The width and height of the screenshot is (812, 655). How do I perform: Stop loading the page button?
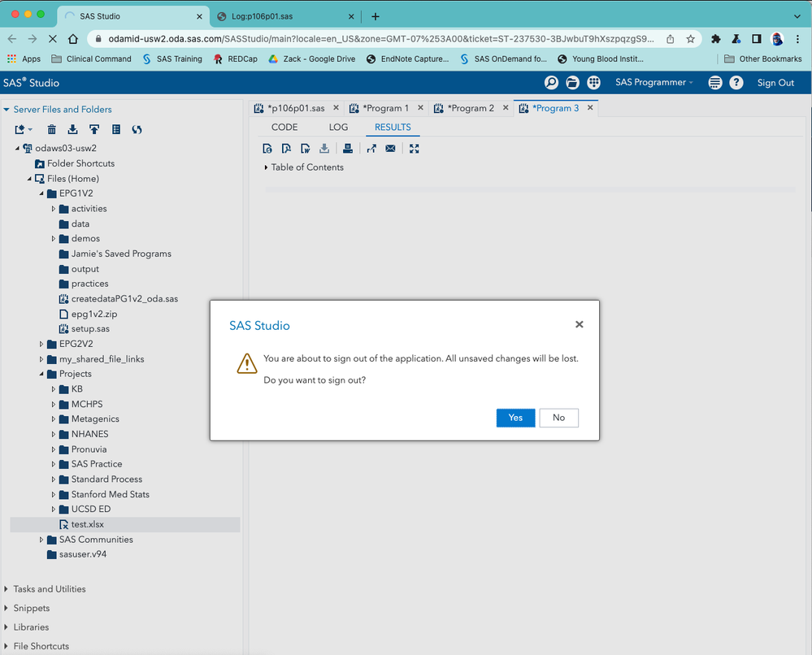point(52,39)
